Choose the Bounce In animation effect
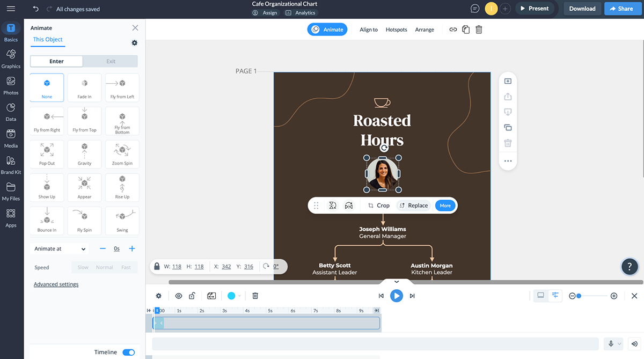This screenshot has height=359, width=644. 47,221
